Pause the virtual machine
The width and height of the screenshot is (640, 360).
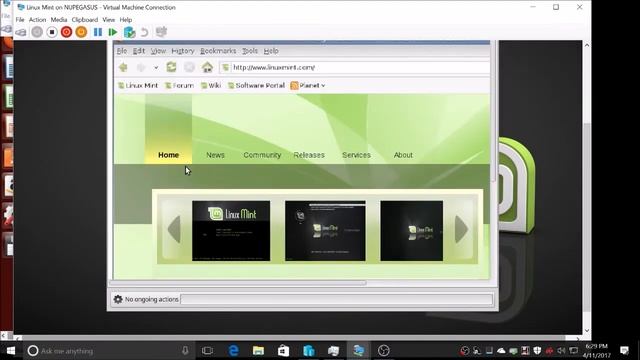click(98, 32)
